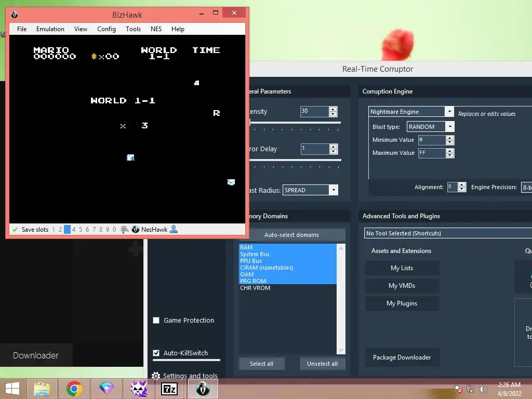Select the PPU Bus memory domain
The width and height of the screenshot is (532, 399).
coord(288,261)
